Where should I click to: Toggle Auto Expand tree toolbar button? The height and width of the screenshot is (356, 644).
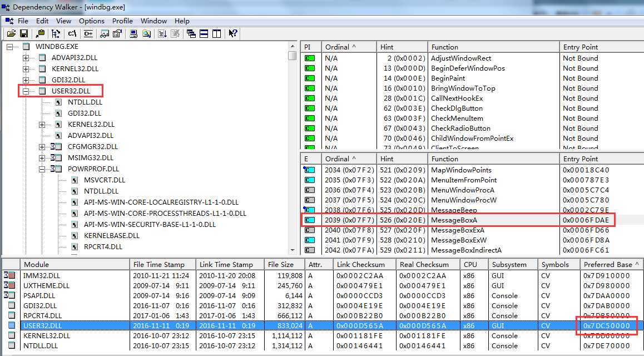56,34
